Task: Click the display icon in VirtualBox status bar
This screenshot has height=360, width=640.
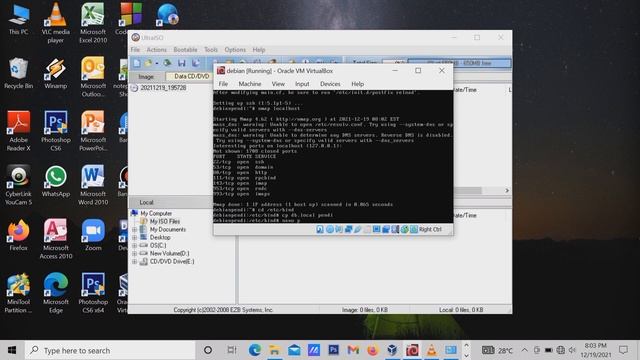Action: click(x=376, y=229)
